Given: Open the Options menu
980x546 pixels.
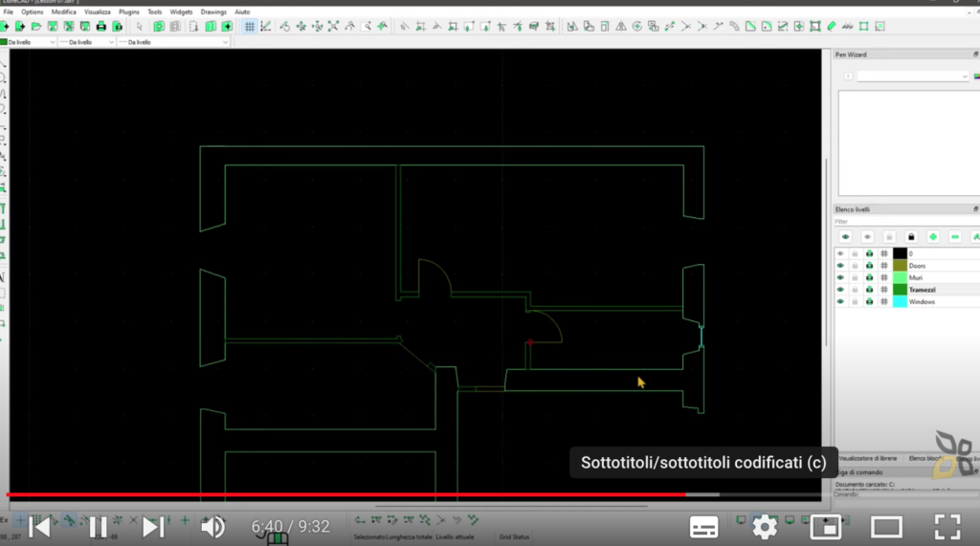Looking at the screenshot, I should click(x=33, y=11).
